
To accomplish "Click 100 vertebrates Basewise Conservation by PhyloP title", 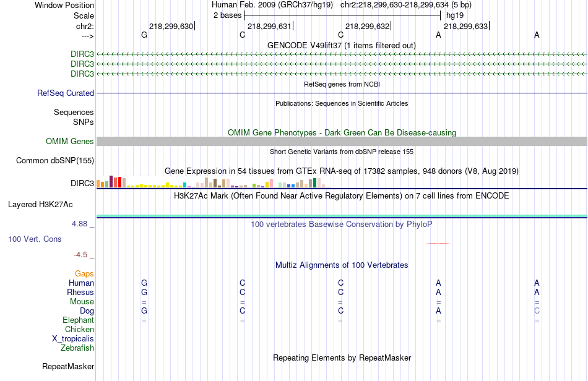I will 342,224.
